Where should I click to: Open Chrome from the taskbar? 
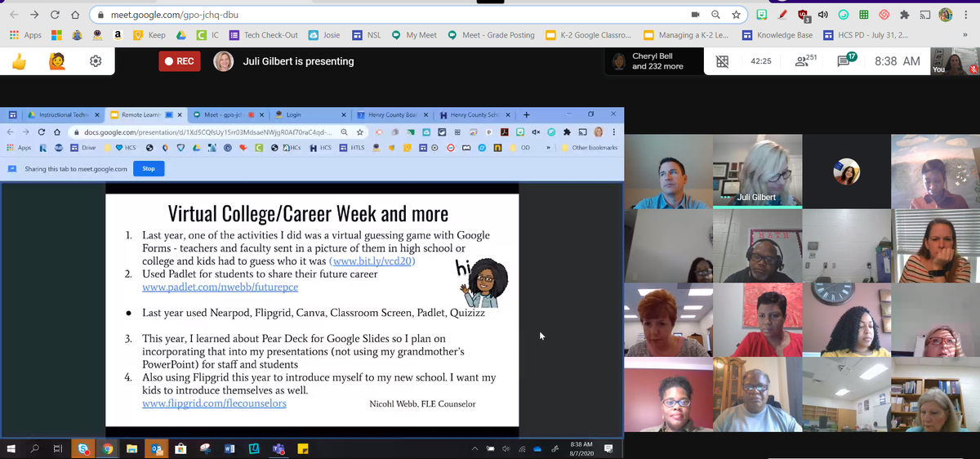point(108,448)
